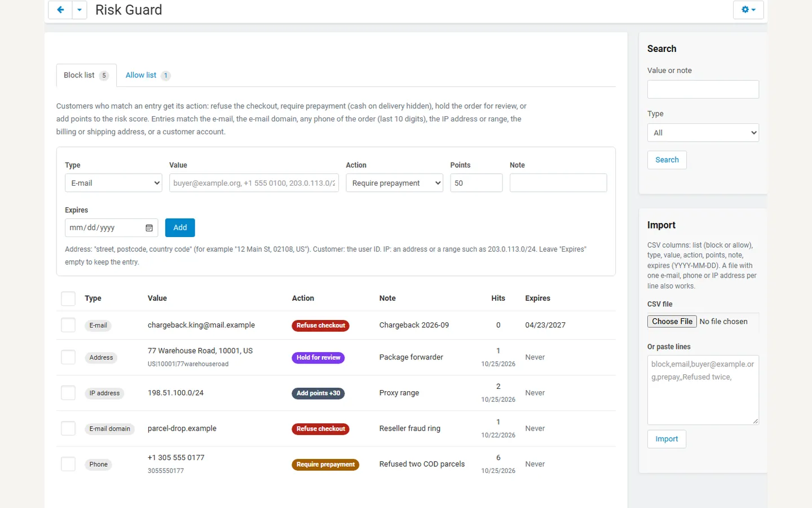812x508 pixels.
Task: Switch to the Block list tab
Action: point(86,75)
